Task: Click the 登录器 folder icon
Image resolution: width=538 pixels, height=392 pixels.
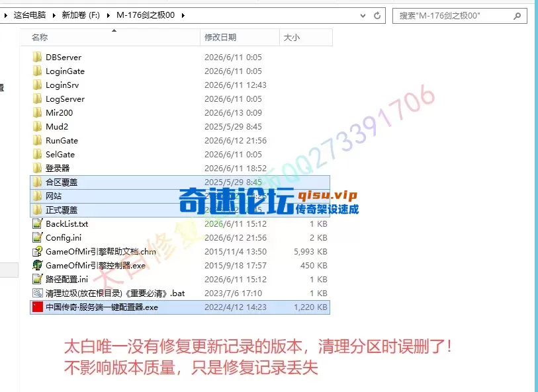Action: pyautogui.click(x=38, y=168)
